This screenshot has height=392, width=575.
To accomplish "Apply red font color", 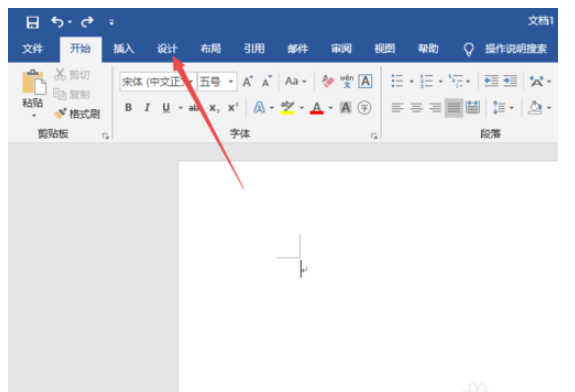I will point(316,107).
